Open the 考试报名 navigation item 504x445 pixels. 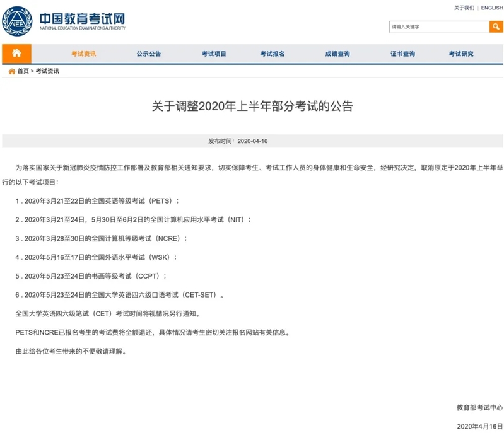click(x=273, y=54)
